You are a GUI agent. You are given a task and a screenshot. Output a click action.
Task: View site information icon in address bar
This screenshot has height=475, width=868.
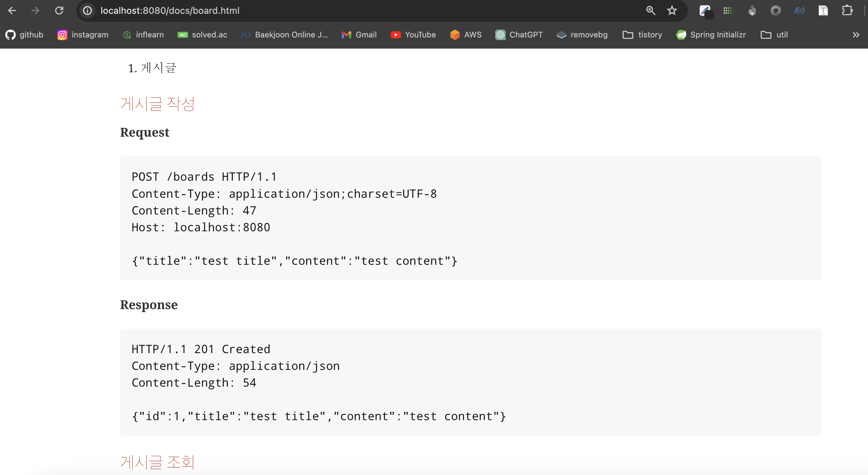pyautogui.click(x=87, y=11)
